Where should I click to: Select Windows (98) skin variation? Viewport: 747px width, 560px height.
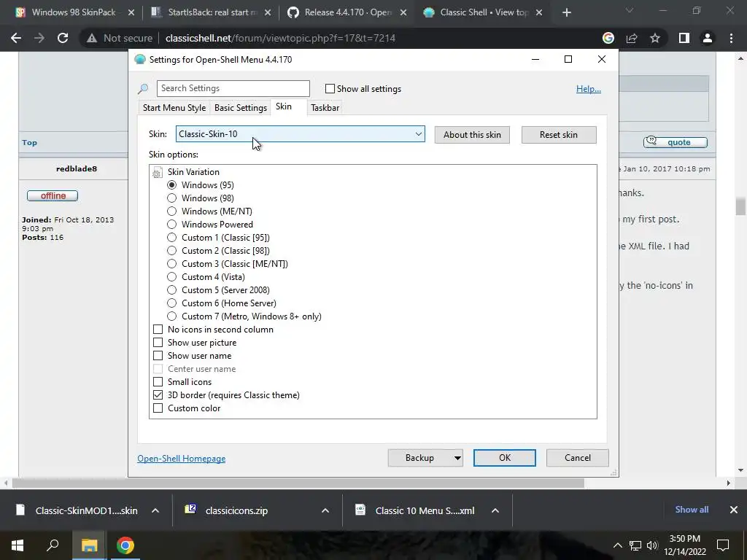coord(172,198)
